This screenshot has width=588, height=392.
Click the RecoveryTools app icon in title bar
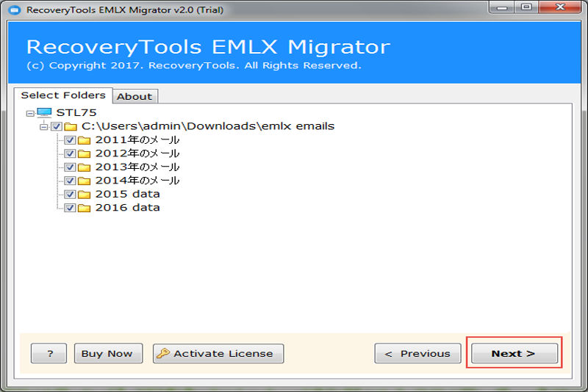14,10
